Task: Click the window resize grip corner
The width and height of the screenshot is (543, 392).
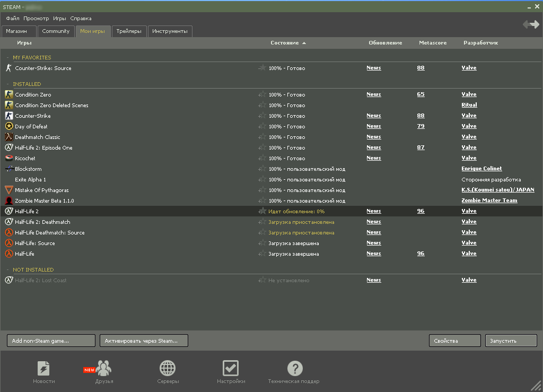Action: 537,386
